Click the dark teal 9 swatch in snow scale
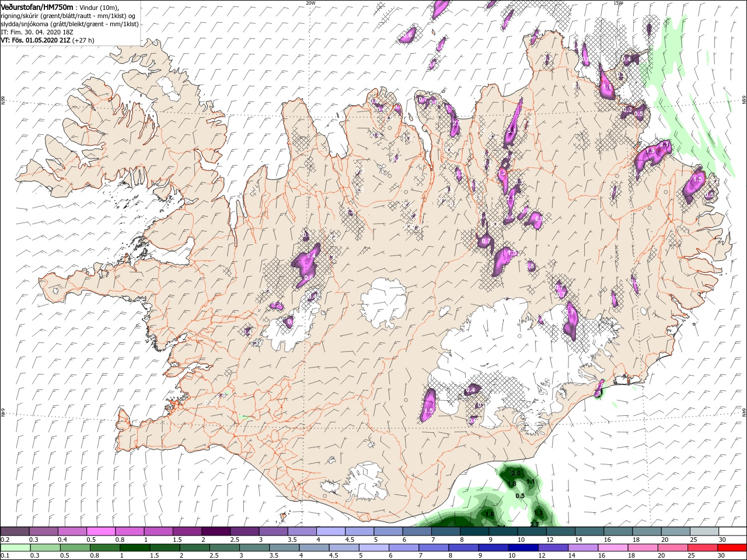Viewport: 747px width, 560px height. (502, 531)
